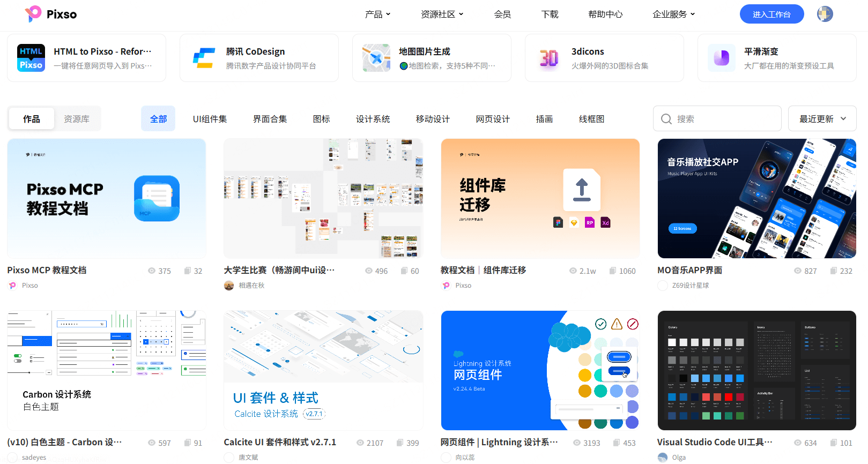Image resolution: width=868 pixels, height=464 pixels.
Task: Select the 移动设计 category tab
Action: [433, 119]
